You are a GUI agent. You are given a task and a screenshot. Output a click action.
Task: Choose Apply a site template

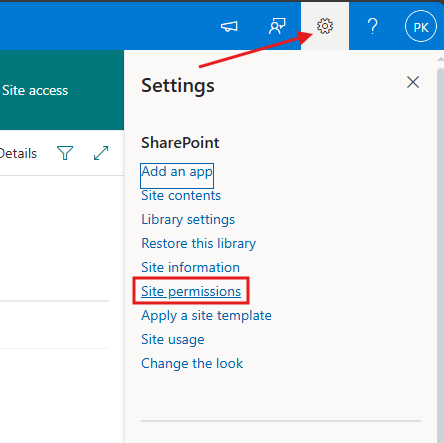(206, 316)
